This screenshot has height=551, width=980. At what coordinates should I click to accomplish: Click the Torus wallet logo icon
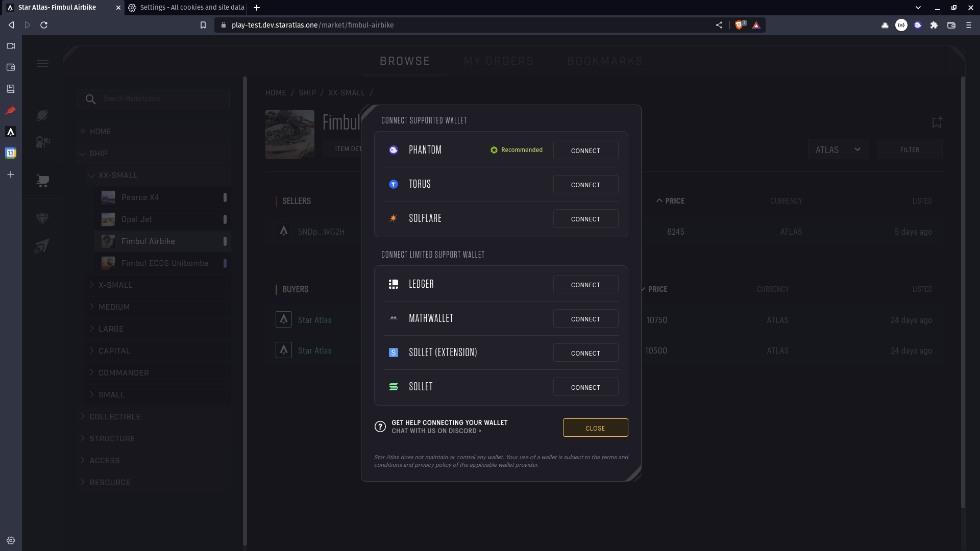(x=394, y=184)
